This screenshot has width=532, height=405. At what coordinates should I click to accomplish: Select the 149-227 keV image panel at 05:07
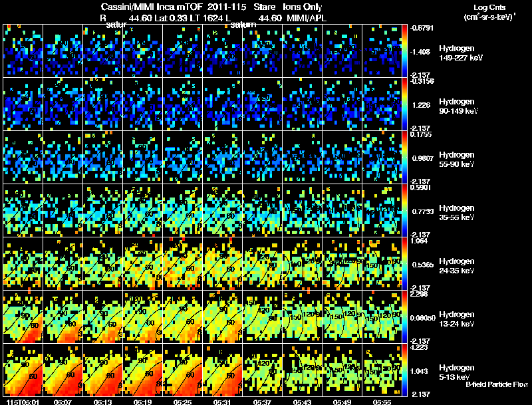coord(63,51)
